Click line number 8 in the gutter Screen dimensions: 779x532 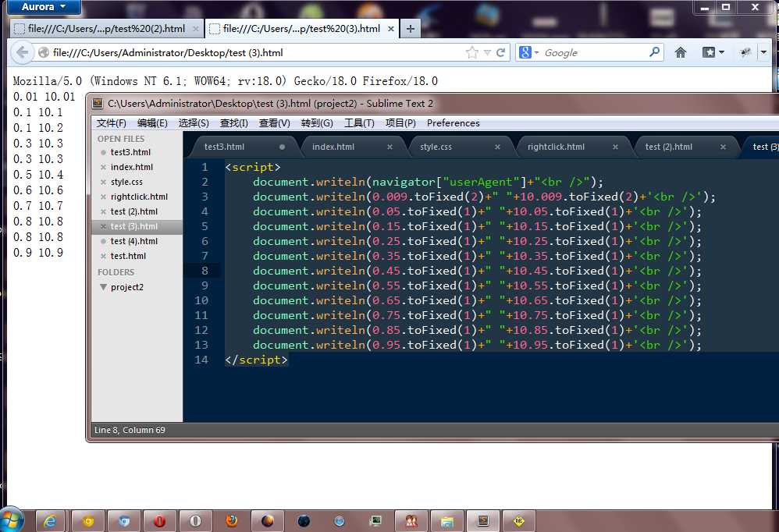point(205,271)
